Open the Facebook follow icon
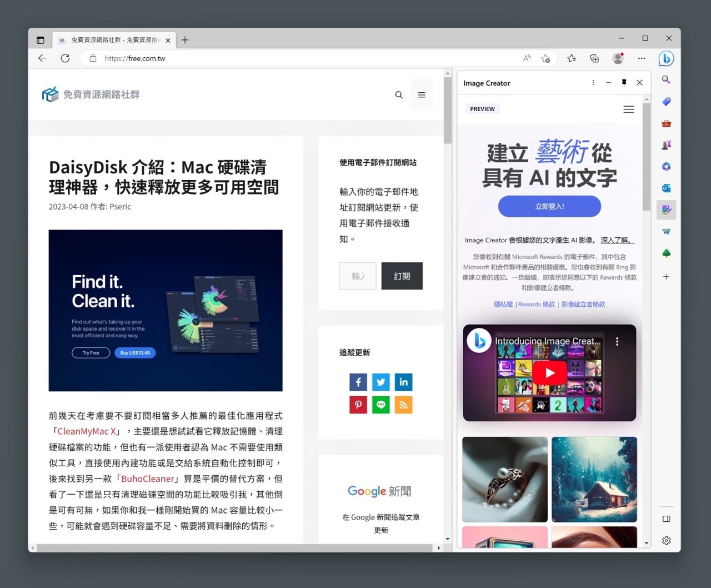The height and width of the screenshot is (588, 711). point(358,382)
